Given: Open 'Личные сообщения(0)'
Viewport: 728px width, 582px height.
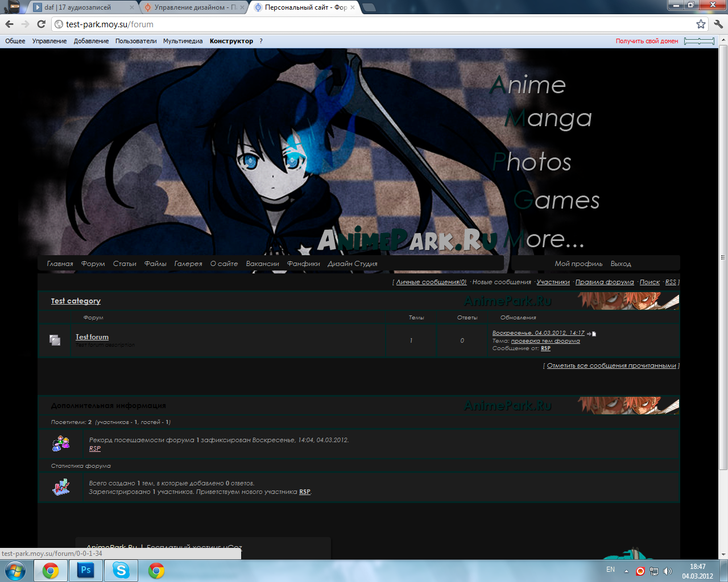Looking at the screenshot, I should [x=431, y=282].
